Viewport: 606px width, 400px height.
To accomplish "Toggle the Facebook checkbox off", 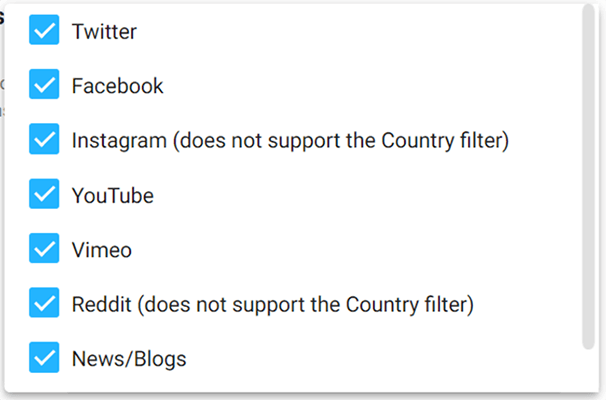I will coord(44,86).
